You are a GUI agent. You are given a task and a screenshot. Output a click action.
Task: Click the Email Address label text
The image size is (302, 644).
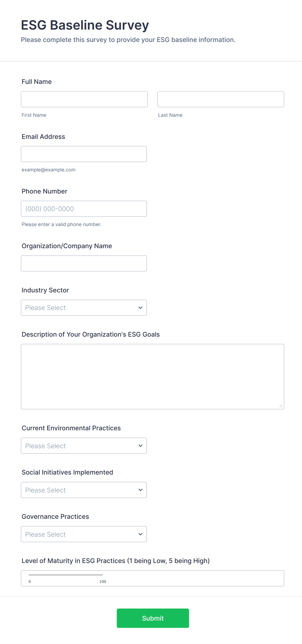(43, 137)
